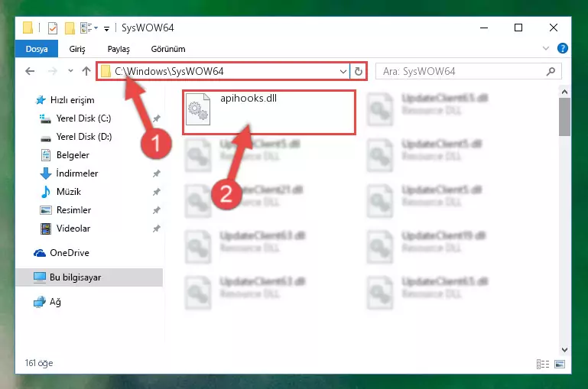Click the OneDrive cloud icon
This screenshot has height=389, width=588.
point(39,253)
